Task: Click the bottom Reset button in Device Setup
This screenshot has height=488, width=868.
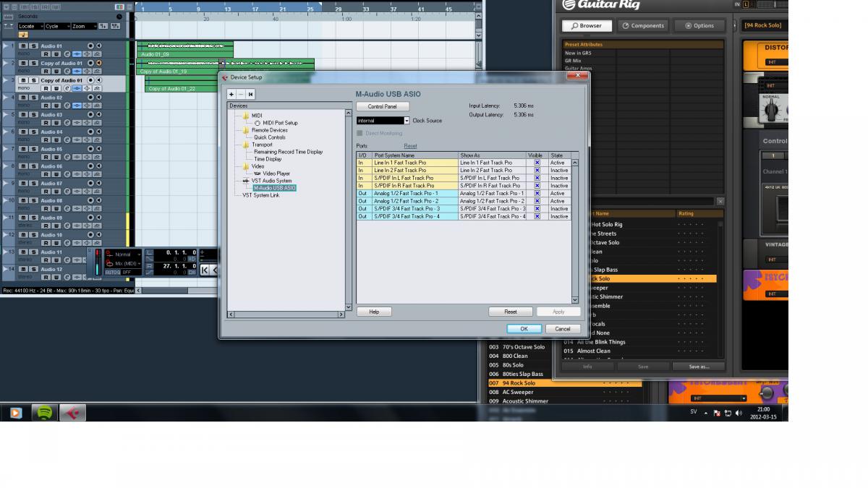Action: [511, 312]
